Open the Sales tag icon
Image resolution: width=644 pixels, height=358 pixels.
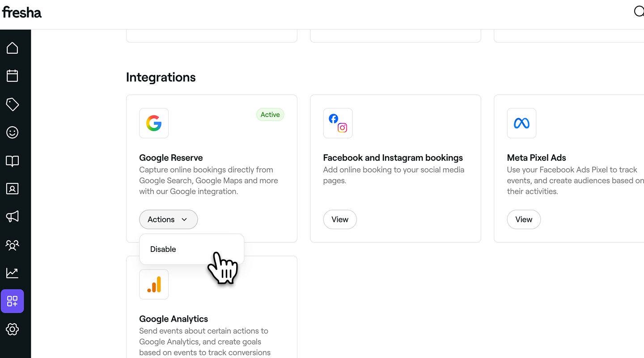click(x=13, y=104)
